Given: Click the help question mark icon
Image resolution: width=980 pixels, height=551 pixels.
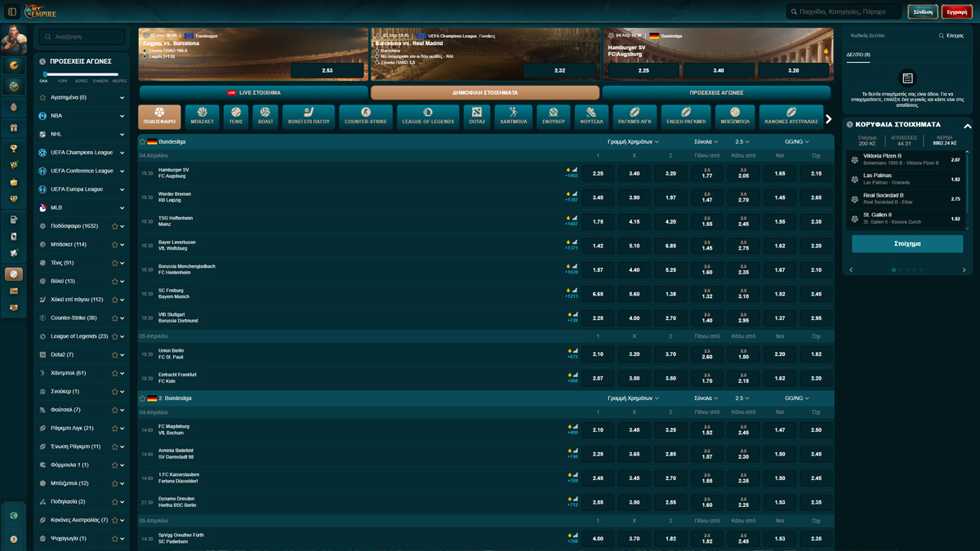Looking at the screenshot, I should [14, 539].
